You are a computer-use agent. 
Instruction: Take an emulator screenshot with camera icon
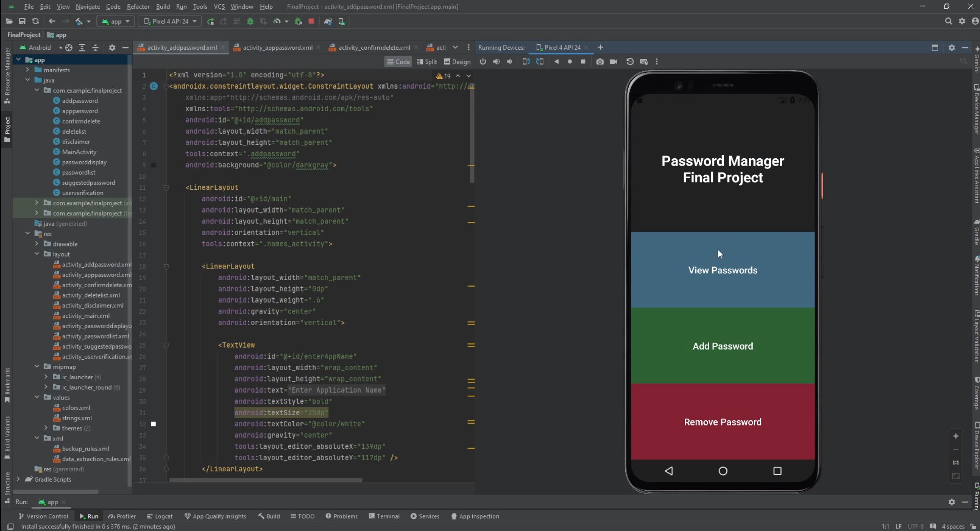click(x=600, y=62)
